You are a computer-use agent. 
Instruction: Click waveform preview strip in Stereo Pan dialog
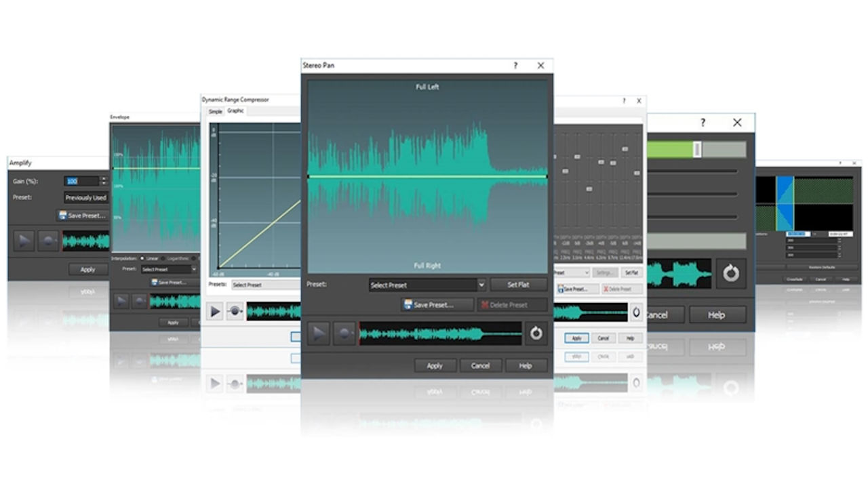coord(440,333)
